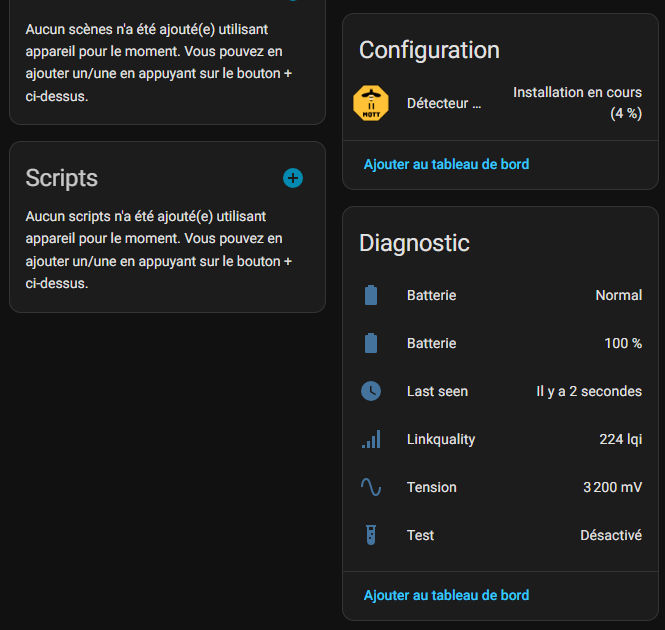Add Diagnostic entities via Ajouter au tableau de bord
665x630 pixels.
click(x=446, y=595)
